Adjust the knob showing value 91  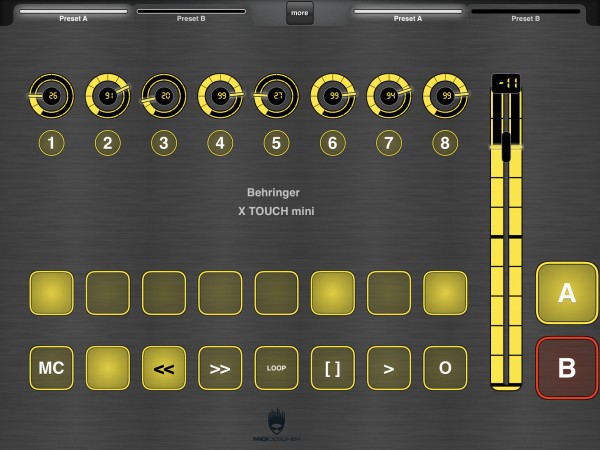108,96
